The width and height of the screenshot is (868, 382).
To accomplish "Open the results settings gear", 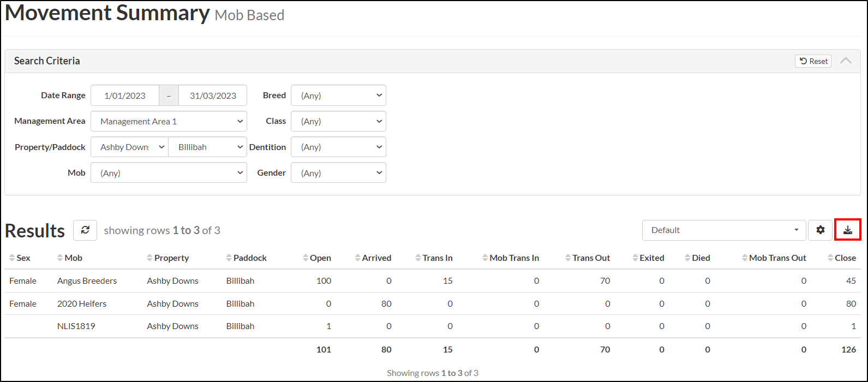I will pos(820,230).
